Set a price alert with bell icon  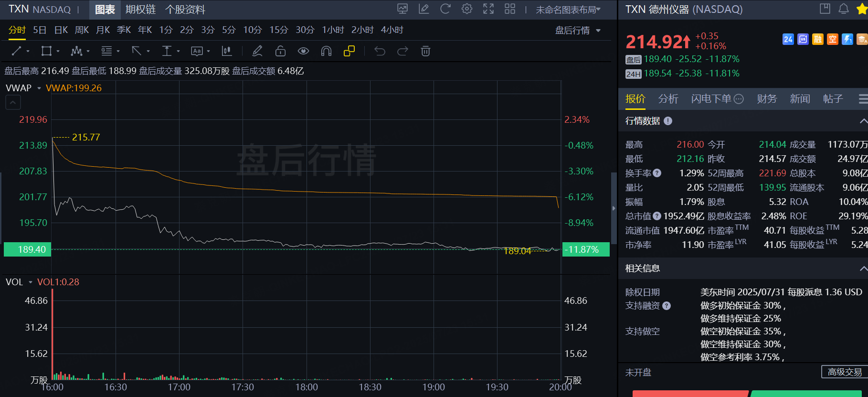[844, 9]
